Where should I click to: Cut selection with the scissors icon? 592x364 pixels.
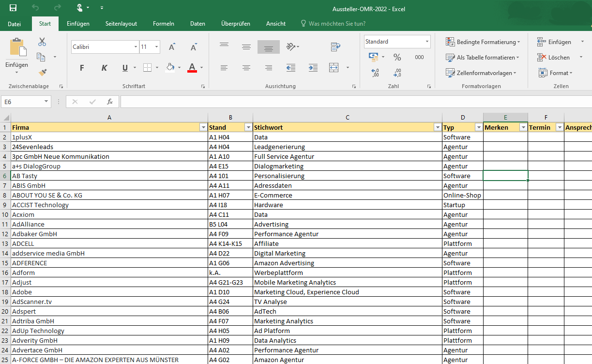point(42,42)
